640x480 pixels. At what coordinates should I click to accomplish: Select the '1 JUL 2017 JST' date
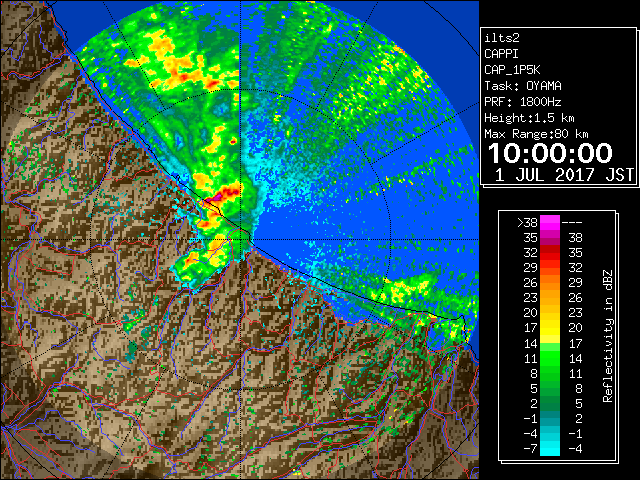pos(564,175)
